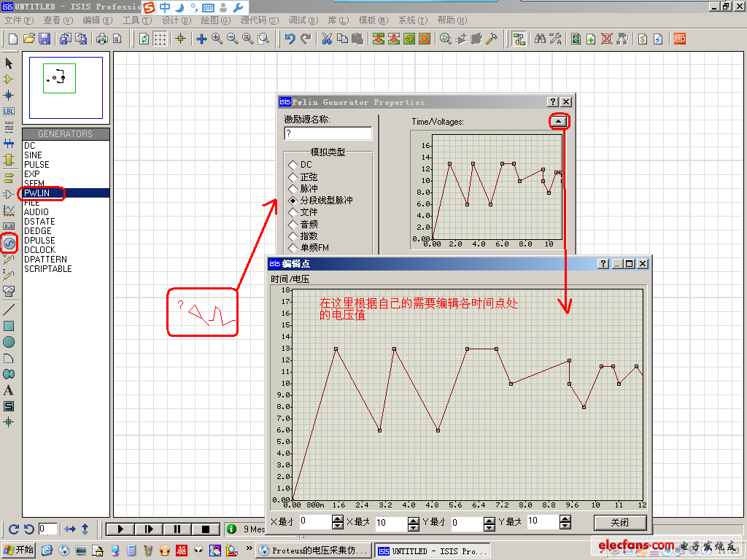Flip the object horizontally
This screenshot has width=747, height=560.
click(70, 529)
